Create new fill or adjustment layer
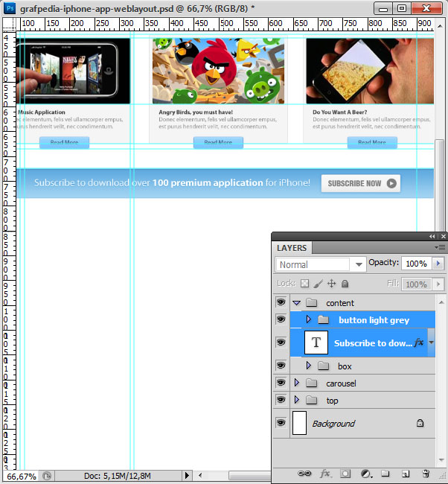The width and height of the screenshot is (448, 484). 366,473
